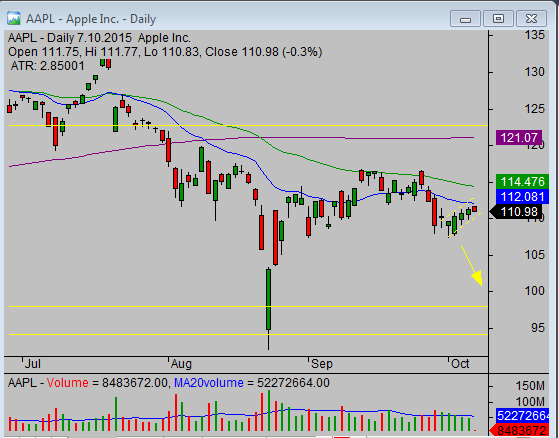559x438 pixels.
Task: Click the 150M volume axis label
Action: point(530,386)
